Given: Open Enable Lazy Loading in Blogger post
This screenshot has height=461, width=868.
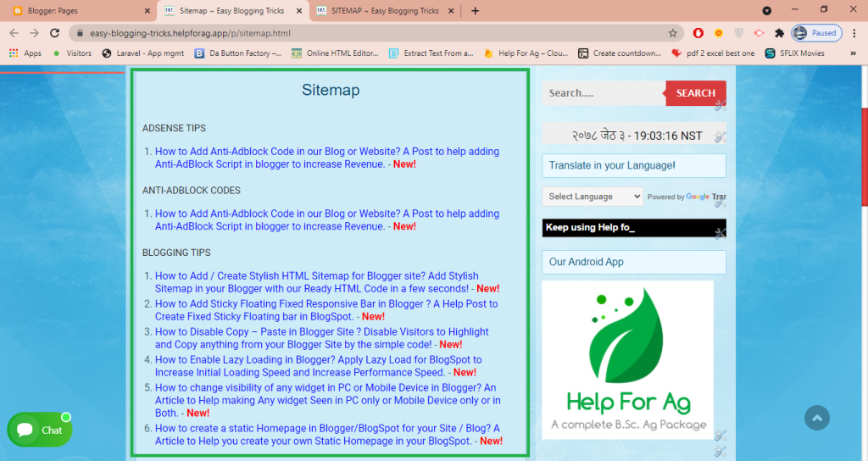Looking at the screenshot, I should (319, 366).
